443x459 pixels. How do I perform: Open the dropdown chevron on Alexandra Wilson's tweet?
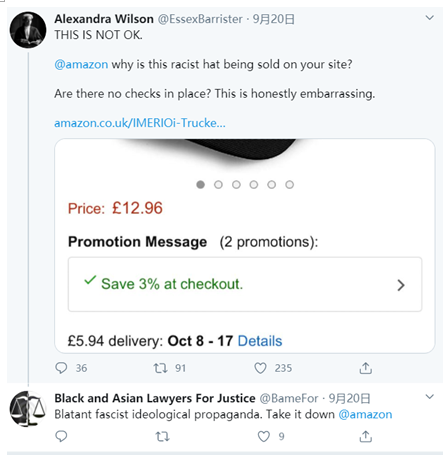(x=430, y=18)
